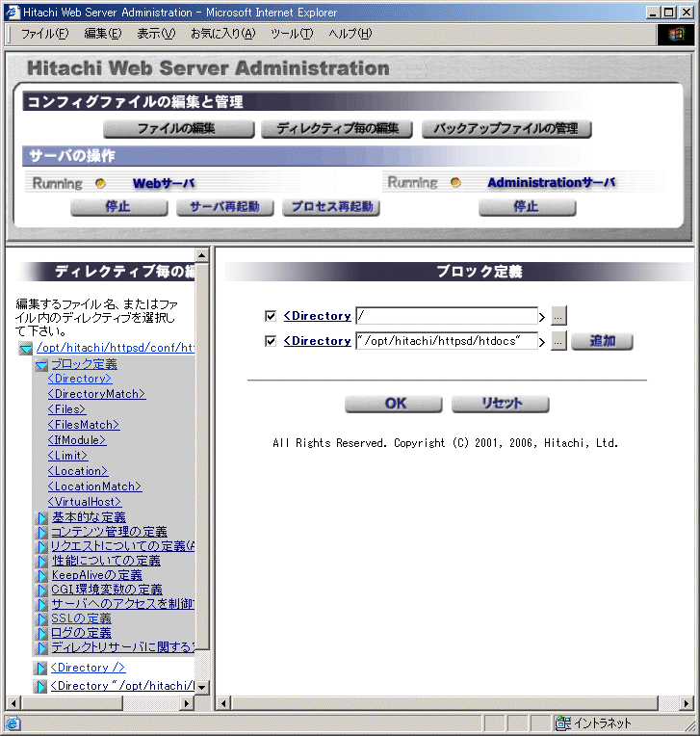
Task: Uncheck the checkbox for the "/" Directory entry
Action: click(x=271, y=316)
